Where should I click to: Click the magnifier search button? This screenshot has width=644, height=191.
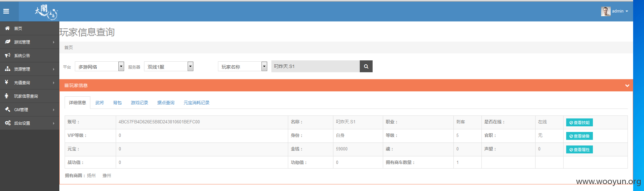(x=366, y=66)
